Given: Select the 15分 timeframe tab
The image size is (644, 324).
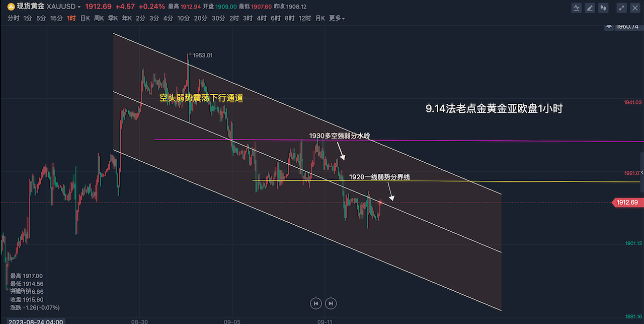Looking at the screenshot, I should 56,18.
